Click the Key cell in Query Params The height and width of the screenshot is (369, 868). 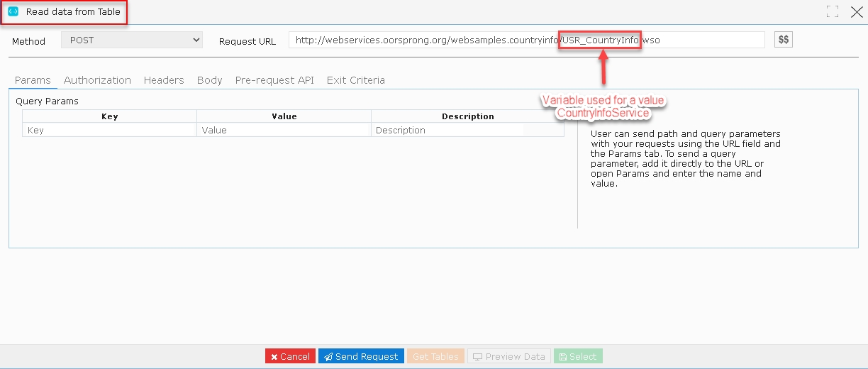click(x=110, y=130)
